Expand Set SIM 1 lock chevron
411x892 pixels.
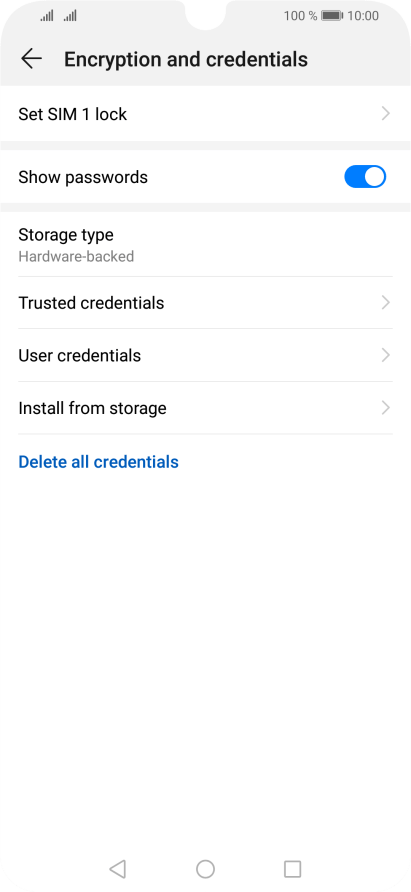tap(385, 114)
